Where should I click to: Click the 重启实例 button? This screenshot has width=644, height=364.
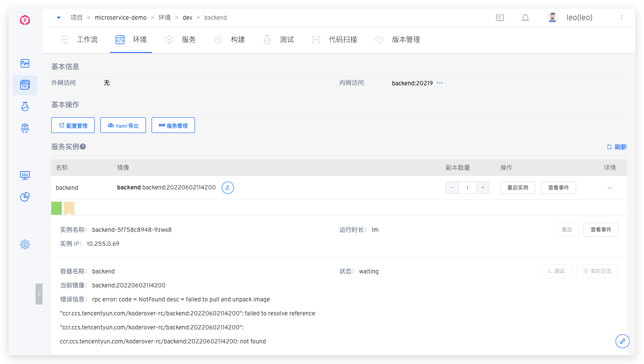[x=518, y=188]
